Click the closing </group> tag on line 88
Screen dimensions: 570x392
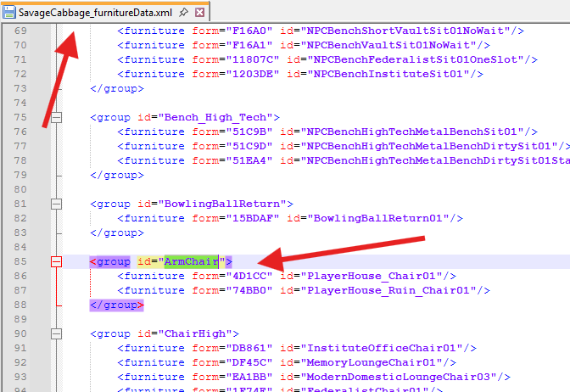pyautogui.click(x=117, y=305)
